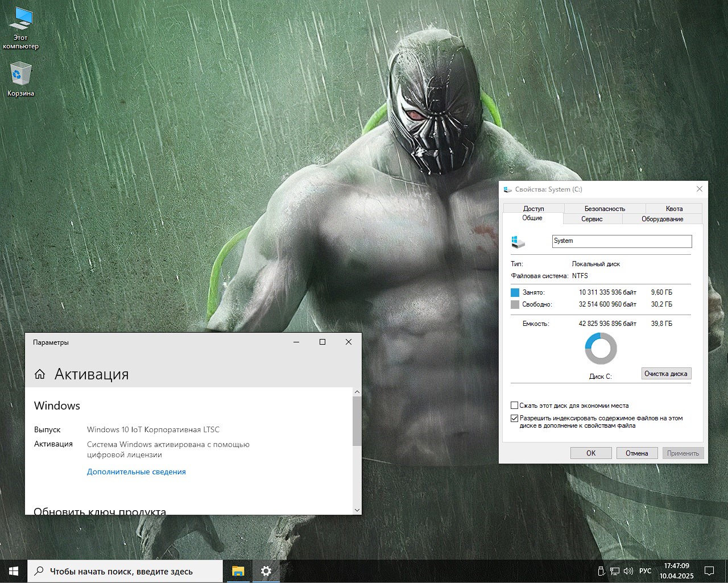This screenshot has width=728, height=583.
Task: Close the Свойства: System (C:) dialog
Action: point(700,189)
